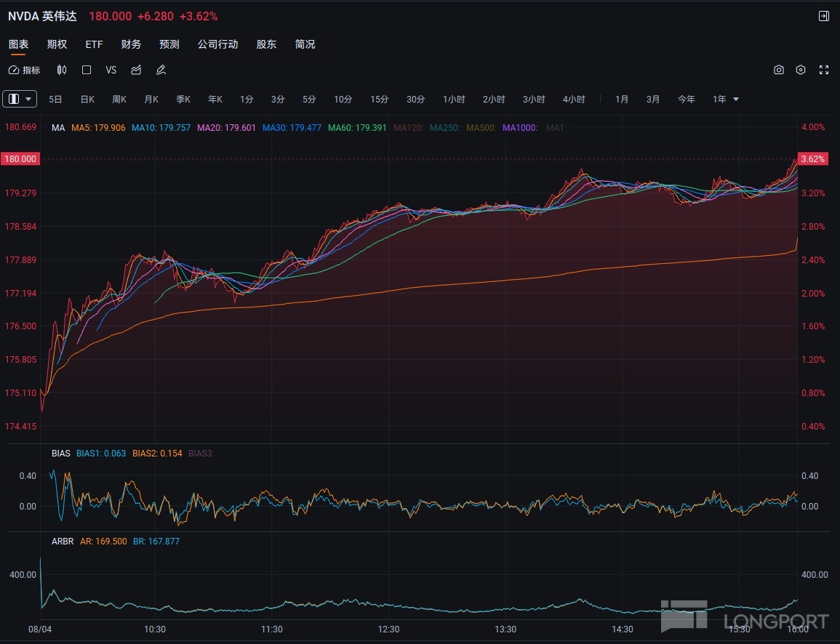This screenshot has height=644, width=840.
Task: Click the 180.000 current price label on axis
Action: tap(20, 159)
